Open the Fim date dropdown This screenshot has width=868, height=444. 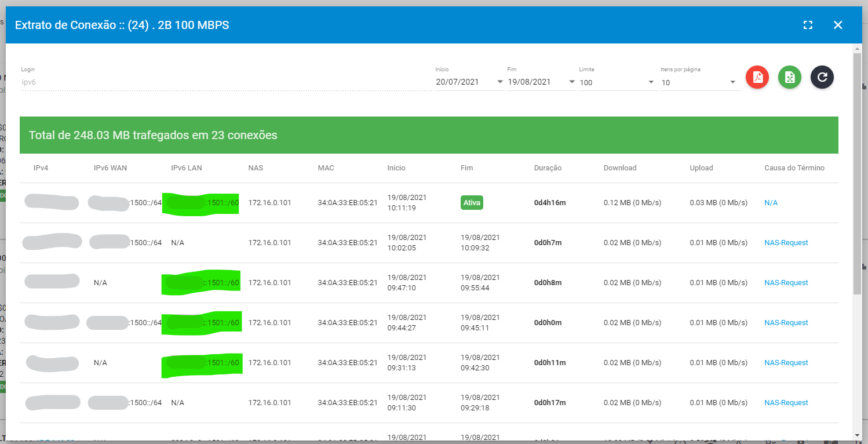(x=541, y=82)
